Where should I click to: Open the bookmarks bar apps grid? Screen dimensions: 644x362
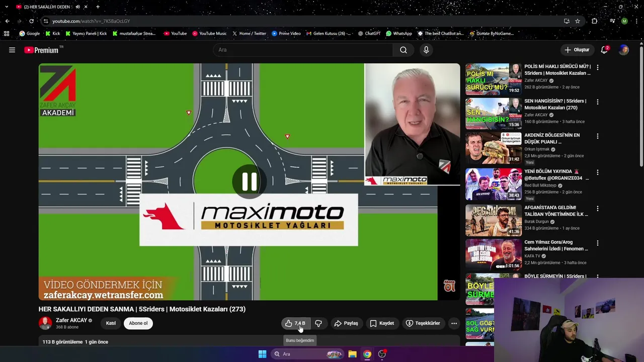click(7, 34)
